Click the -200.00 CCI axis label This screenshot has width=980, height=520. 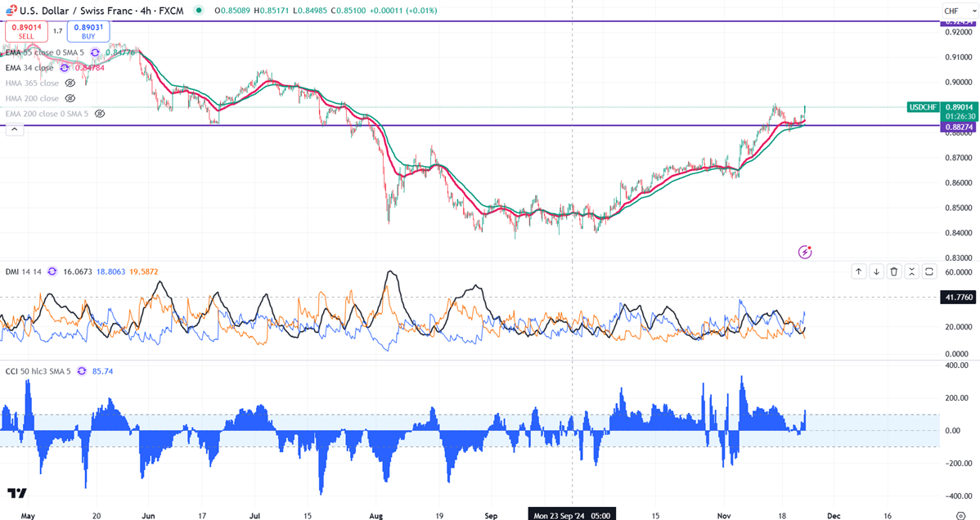958,463
